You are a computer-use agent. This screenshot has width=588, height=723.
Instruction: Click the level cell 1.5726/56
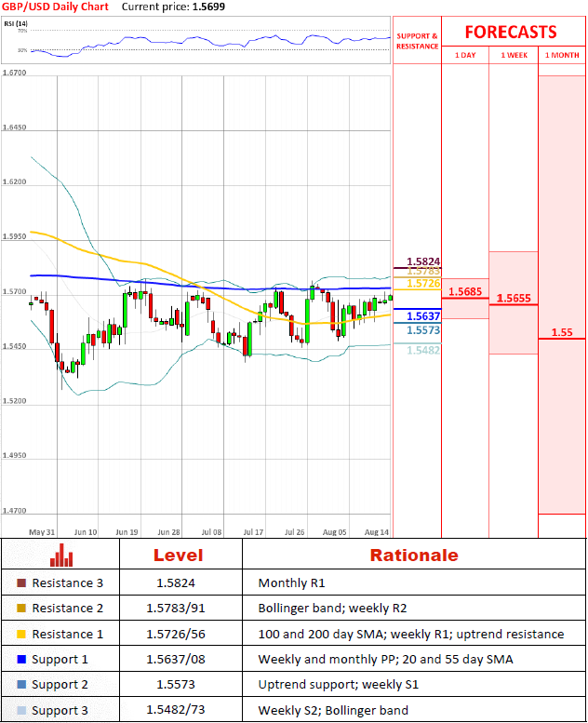click(176, 635)
